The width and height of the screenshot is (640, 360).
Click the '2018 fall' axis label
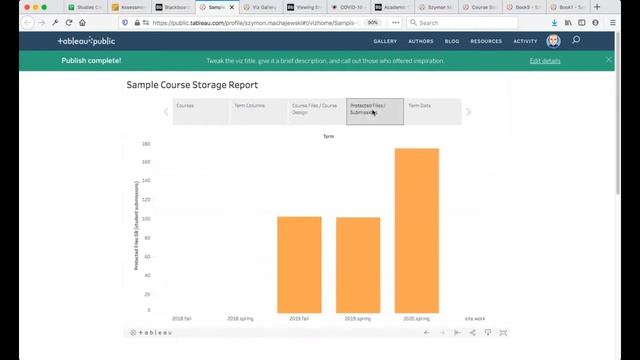coord(182,318)
